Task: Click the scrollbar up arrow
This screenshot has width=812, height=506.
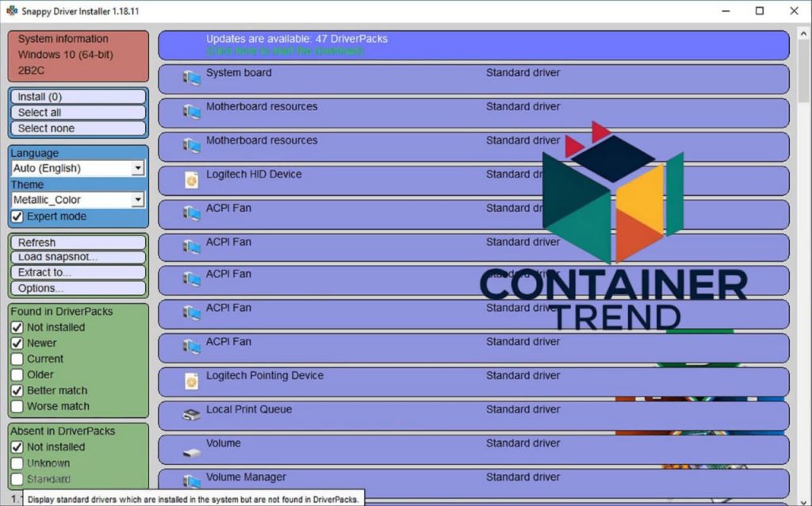Action: coord(804,33)
